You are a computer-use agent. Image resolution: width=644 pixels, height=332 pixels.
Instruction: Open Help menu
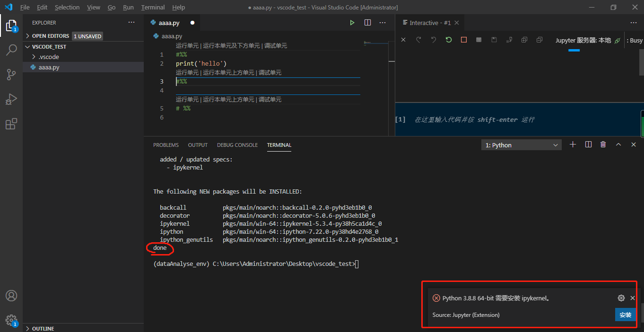click(179, 7)
